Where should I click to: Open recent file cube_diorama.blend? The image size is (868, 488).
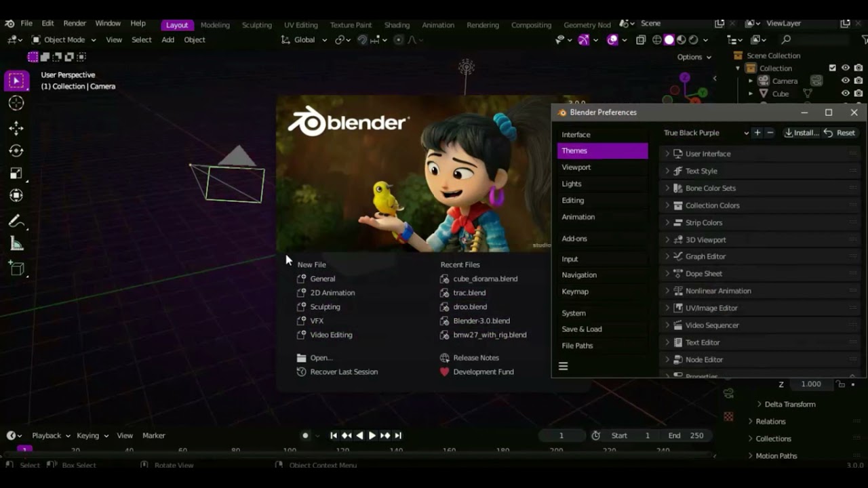[479, 279]
